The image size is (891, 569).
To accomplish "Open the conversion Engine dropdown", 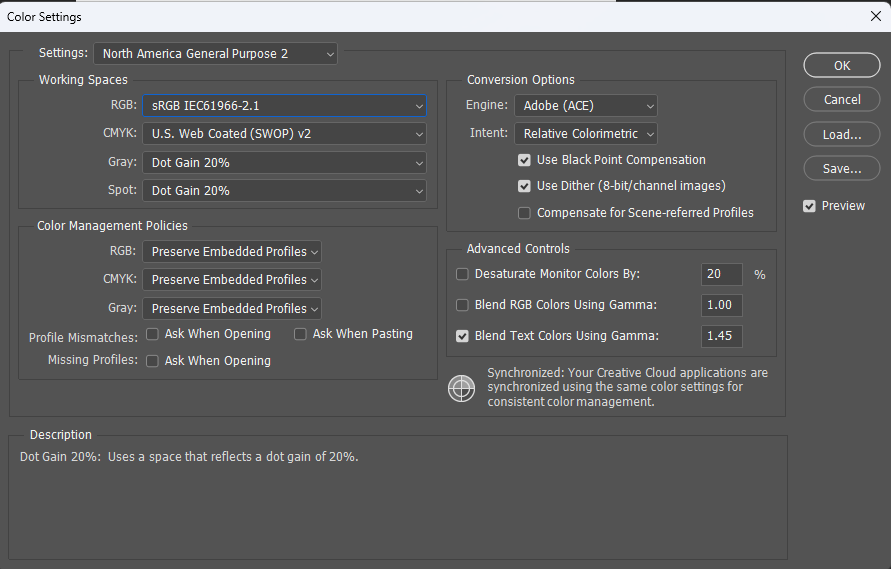I will tap(586, 106).
